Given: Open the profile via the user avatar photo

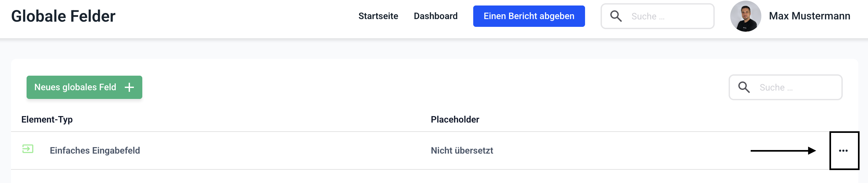Looking at the screenshot, I should coord(745,16).
